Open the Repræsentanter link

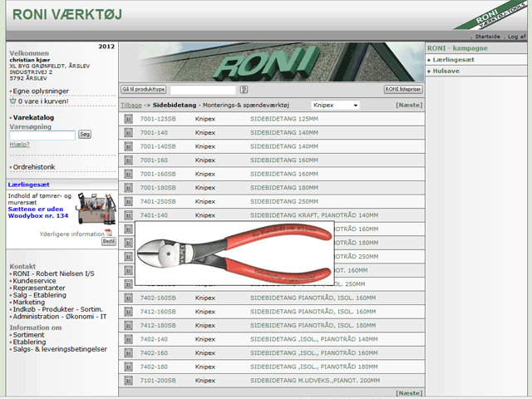click(x=39, y=288)
